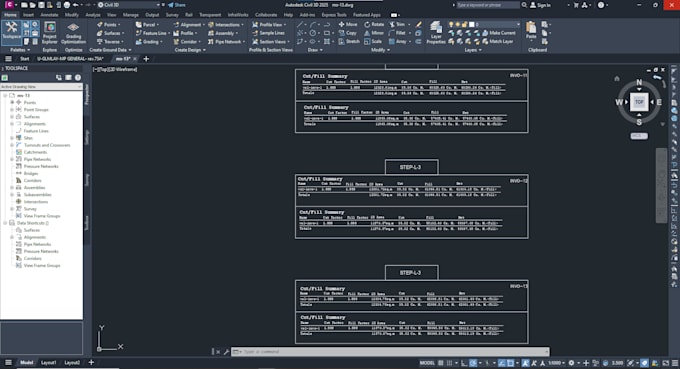Click Make Current layer tool
The width and height of the screenshot is (680, 369).
[x=499, y=33]
